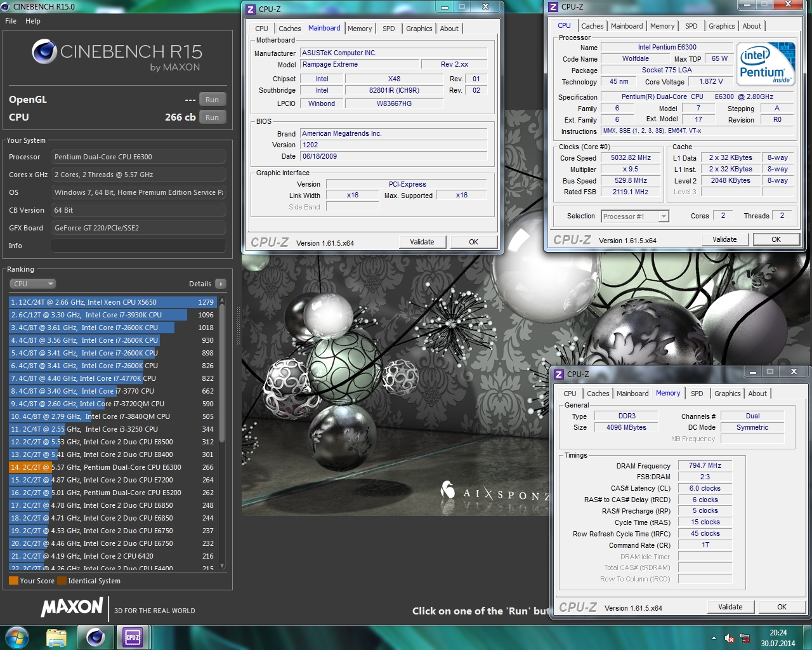Select ranking row Intel Core i7-3930K CPU

[113, 315]
